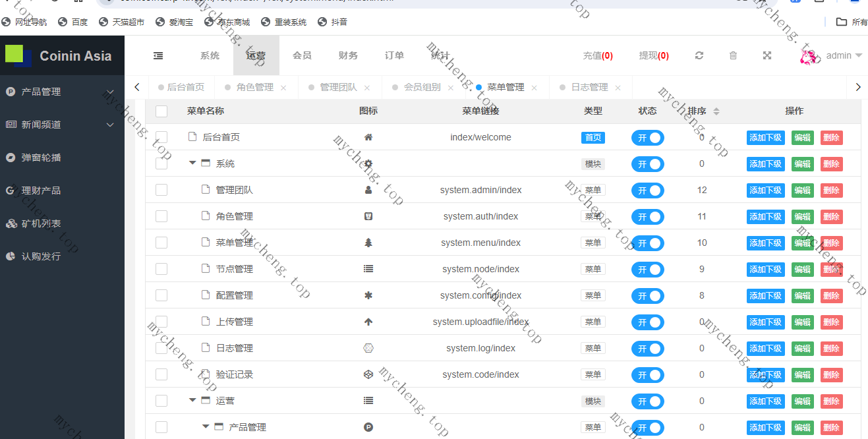This screenshot has width=868, height=439.
Task: Click the user icon in the 管理团队 row
Action: click(x=368, y=190)
